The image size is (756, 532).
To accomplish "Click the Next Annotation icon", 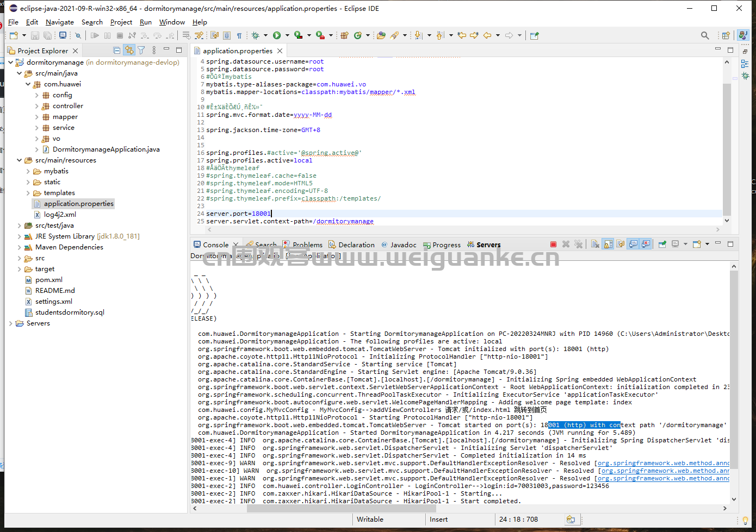I will point(418,35).
